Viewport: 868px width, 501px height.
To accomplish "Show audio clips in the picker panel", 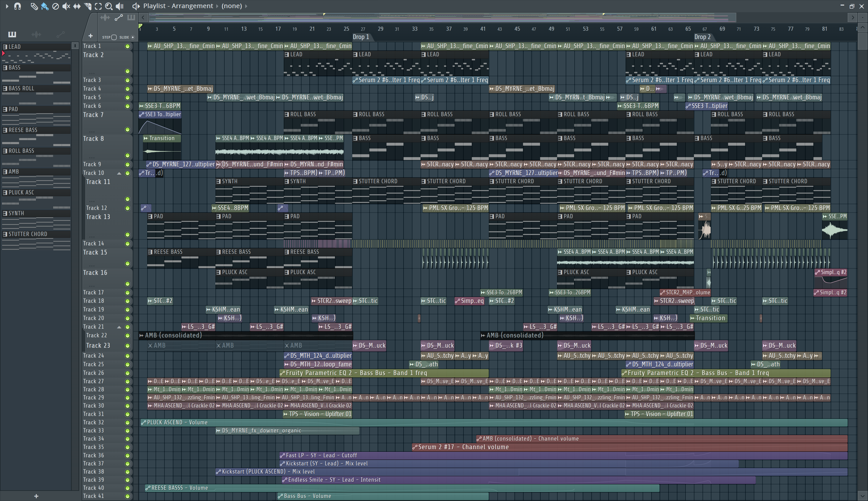I will click(x=36, y=34).
